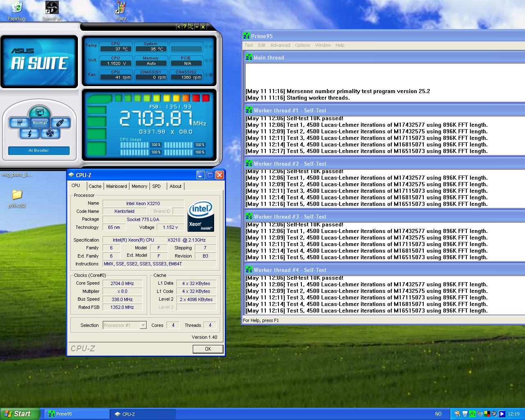Click the blue play-arrow tray icon
This screenshot has height=420, width=525.
click(502, 414)
